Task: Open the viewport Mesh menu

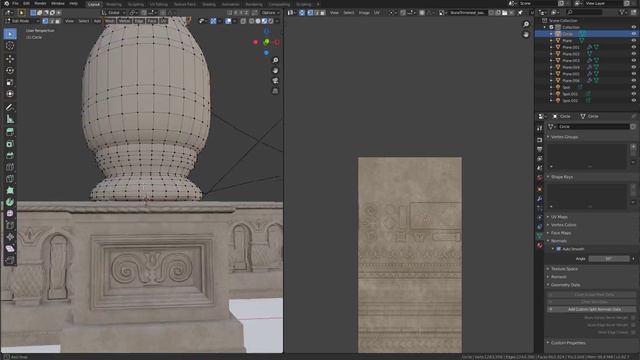Action: 110,21
